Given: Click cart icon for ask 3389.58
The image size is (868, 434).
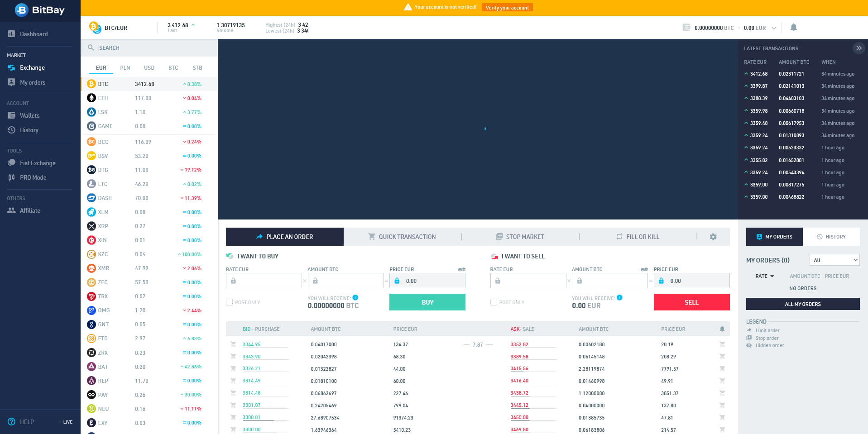Looking at the screenshot, I should [x=722, y=356].
